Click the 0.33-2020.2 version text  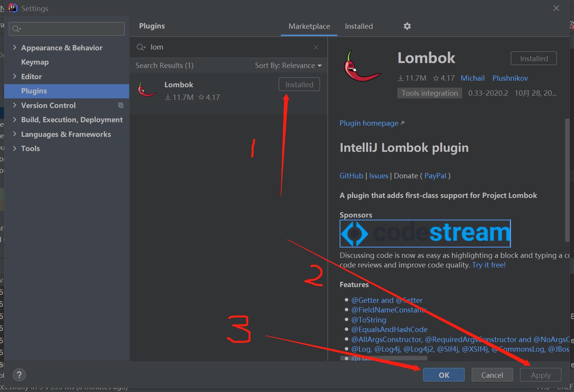coord(488,93)
